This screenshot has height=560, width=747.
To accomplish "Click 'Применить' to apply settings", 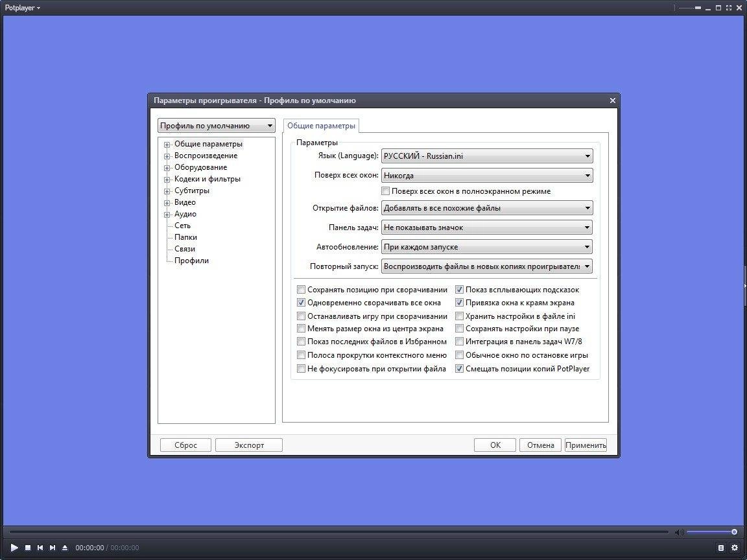I will pyautogui.click(x=586, y=445).
